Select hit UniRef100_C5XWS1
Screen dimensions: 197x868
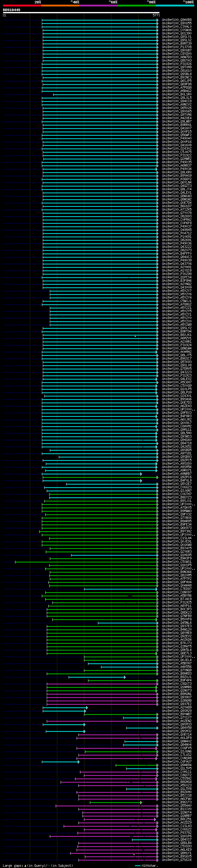[x=177, y=562]
